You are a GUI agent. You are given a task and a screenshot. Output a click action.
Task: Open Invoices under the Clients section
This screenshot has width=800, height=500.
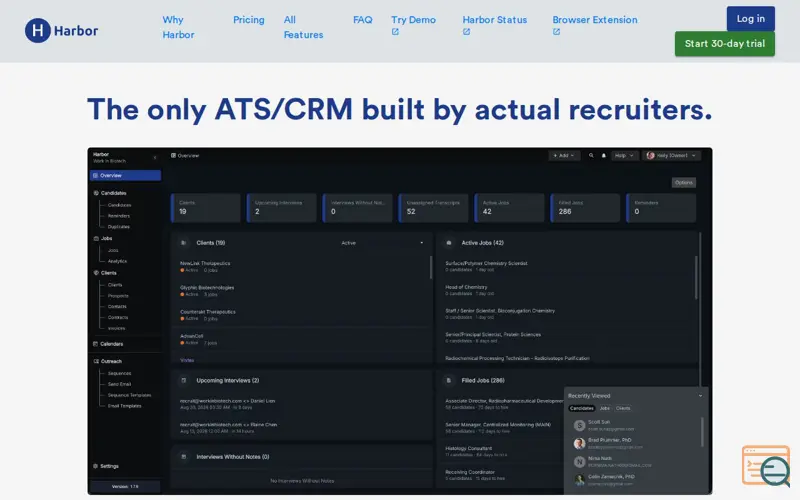tap(116, 329)
